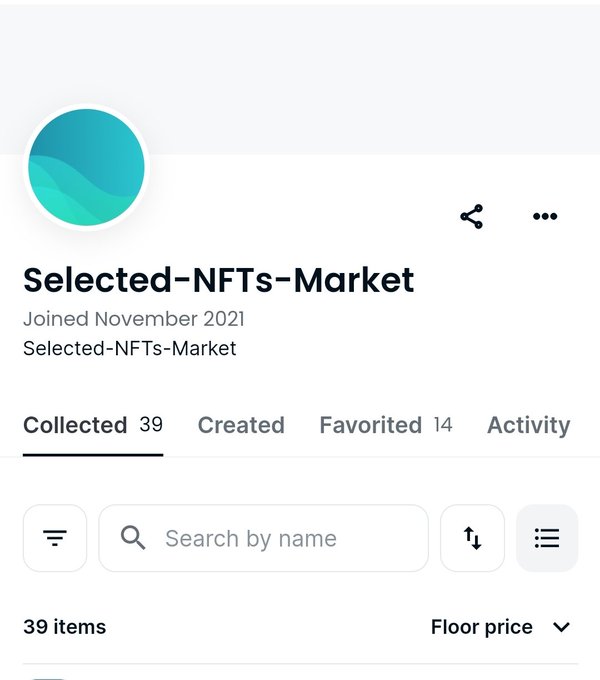600x680 pixels.
Task: Open the share profile icon
Action: [472, 216]
